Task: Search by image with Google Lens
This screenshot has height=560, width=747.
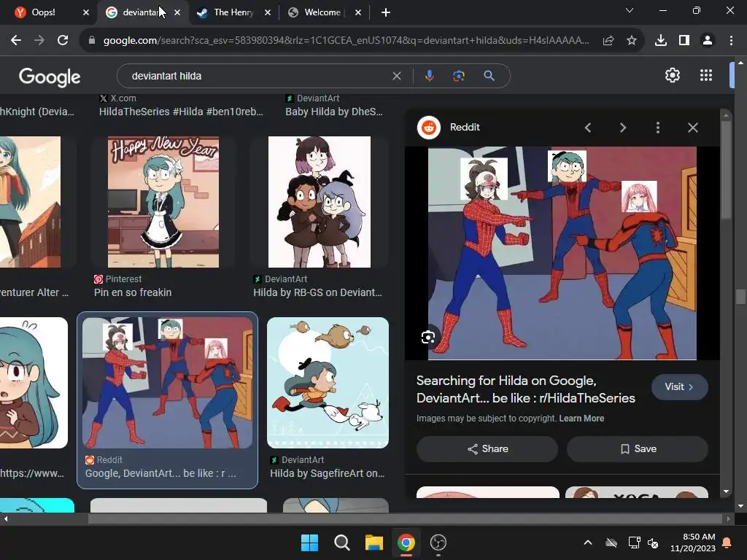Action: point(459,76)
